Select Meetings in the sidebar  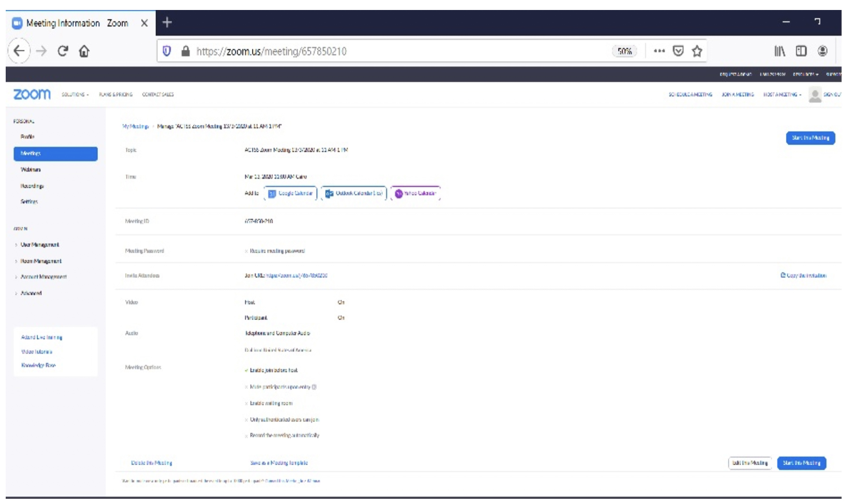tap(56, 153)
